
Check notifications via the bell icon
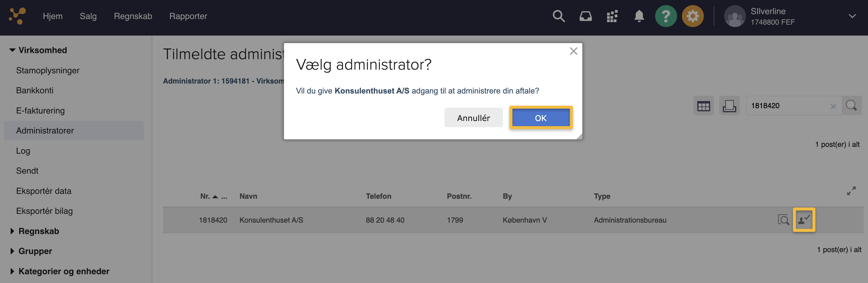coord(639,16)
